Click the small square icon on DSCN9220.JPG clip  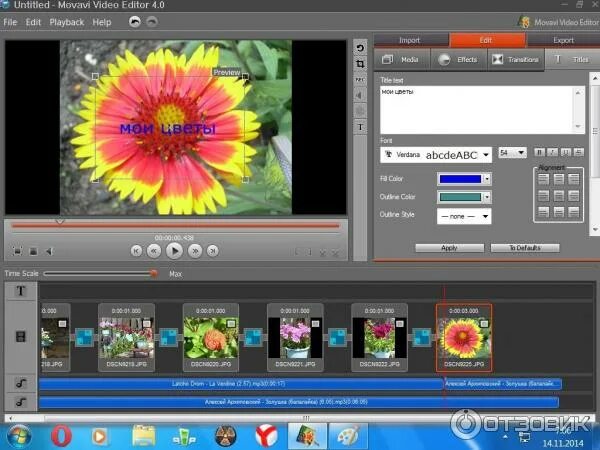[231, 324]
